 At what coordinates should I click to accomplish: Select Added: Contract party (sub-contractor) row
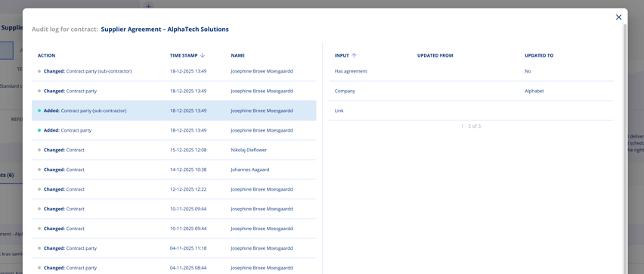tap(174, 111)
